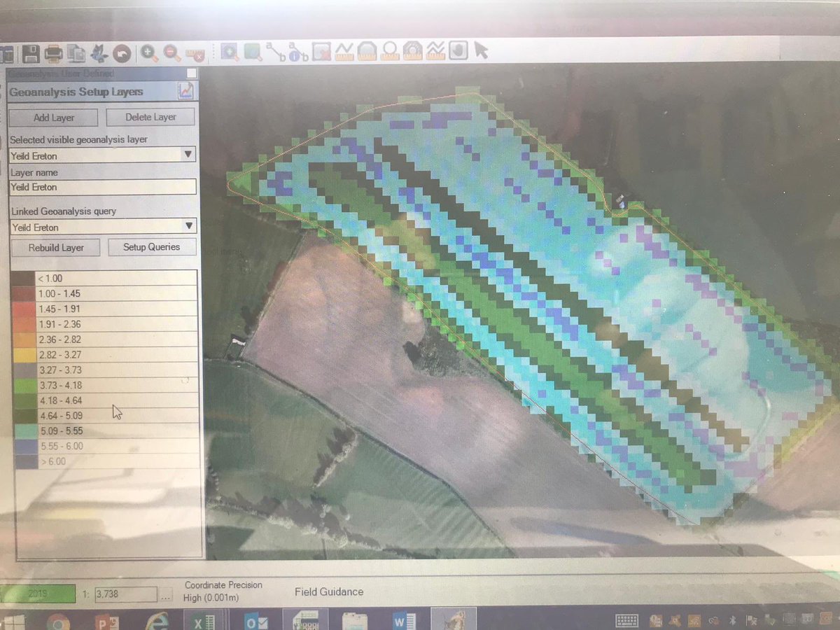Click the Delete Layer button

click(150, 117)
